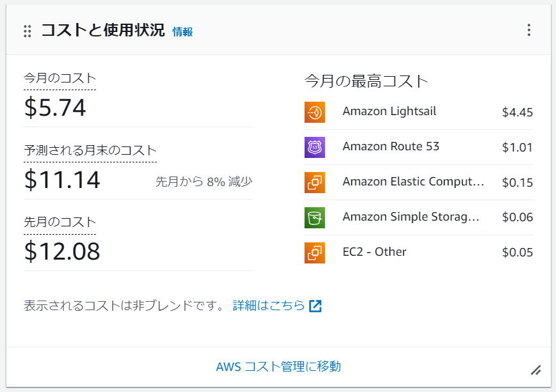
Task: Click the $0.05 EC2 - Other cost
Action: click(518, 253)
